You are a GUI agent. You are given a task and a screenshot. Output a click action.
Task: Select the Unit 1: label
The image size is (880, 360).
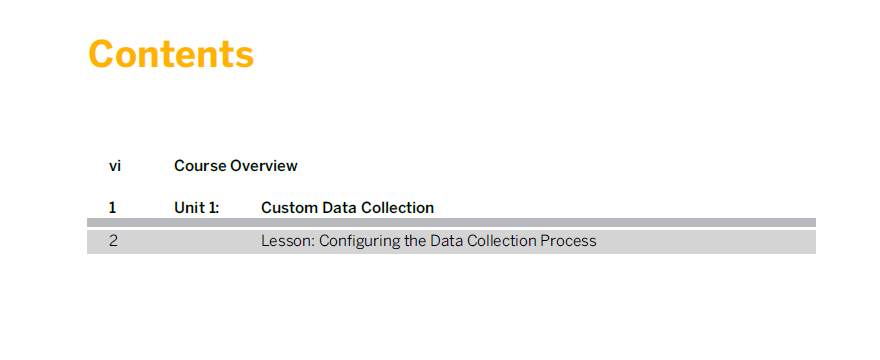[196, 208]
